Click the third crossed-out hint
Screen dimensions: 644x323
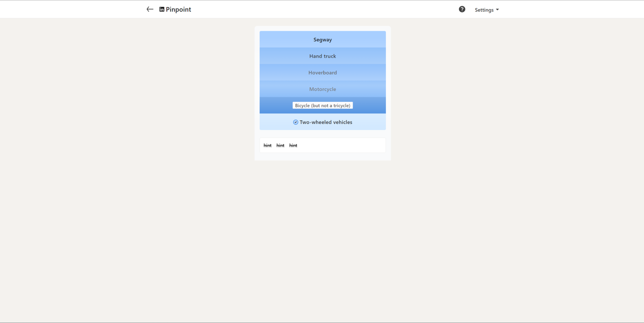[x=293, y=145]
